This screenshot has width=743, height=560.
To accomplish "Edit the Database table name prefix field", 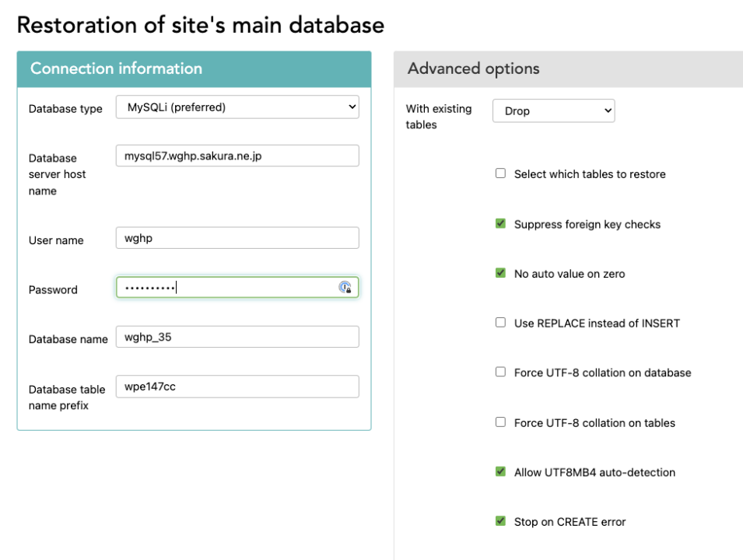I will pos(237,387).
